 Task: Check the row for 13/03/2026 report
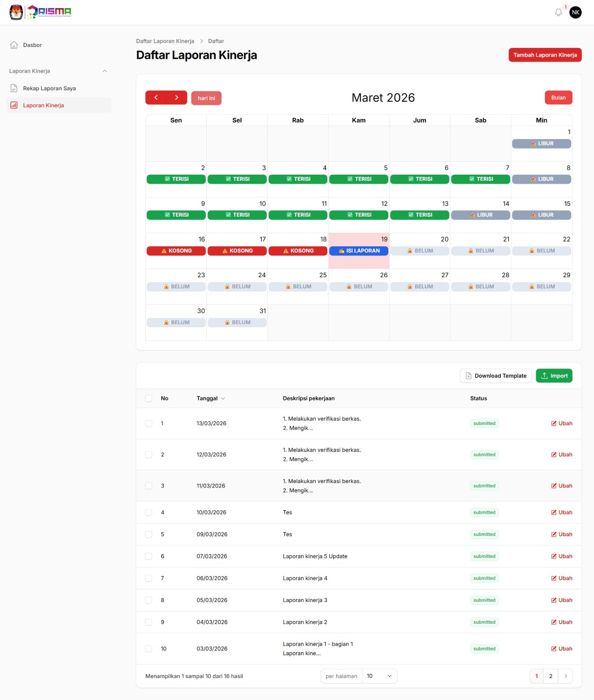(148, 423)
